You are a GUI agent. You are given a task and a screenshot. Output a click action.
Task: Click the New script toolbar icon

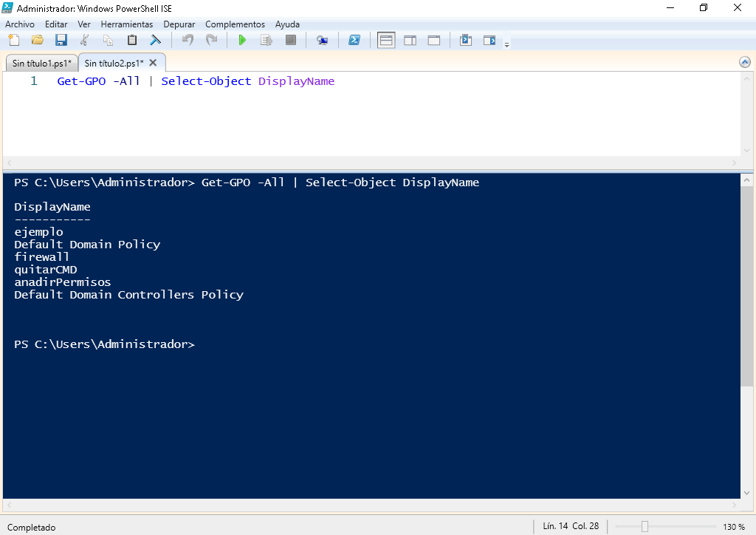click(x=14, y=40)
